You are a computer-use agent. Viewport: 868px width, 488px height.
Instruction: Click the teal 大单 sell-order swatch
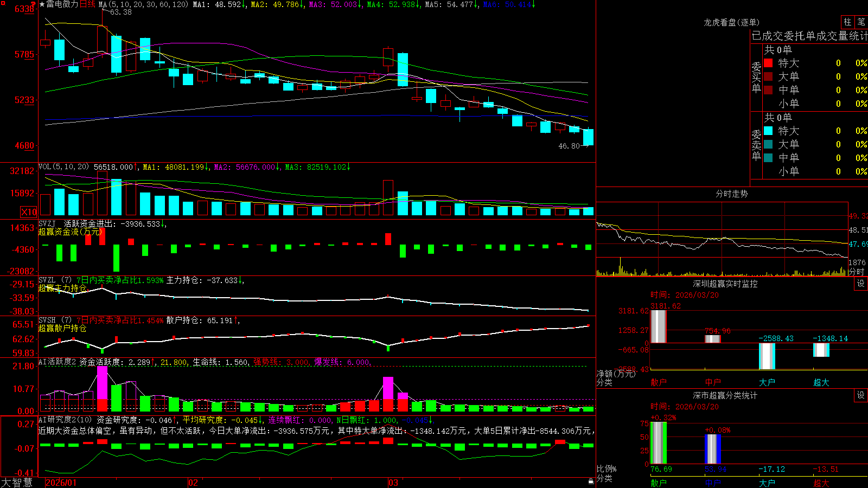pos(768,144)
